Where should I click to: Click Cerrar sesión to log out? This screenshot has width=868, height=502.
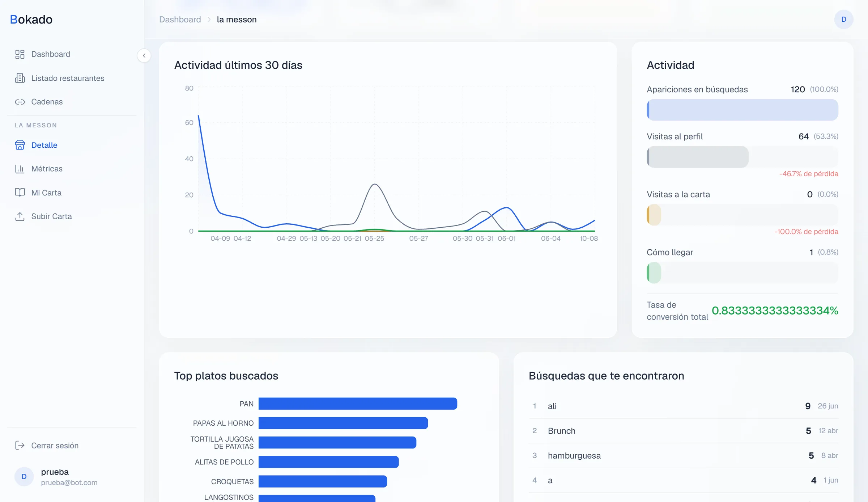72,446
